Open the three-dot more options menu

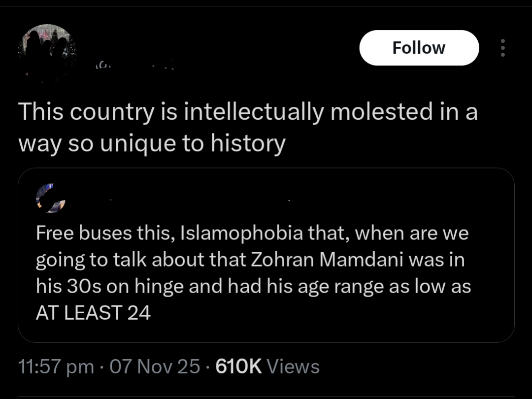coord(502,48)
